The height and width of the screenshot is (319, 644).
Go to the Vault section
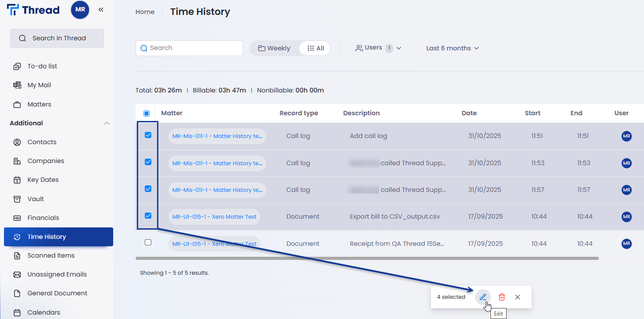pos(36,199)
